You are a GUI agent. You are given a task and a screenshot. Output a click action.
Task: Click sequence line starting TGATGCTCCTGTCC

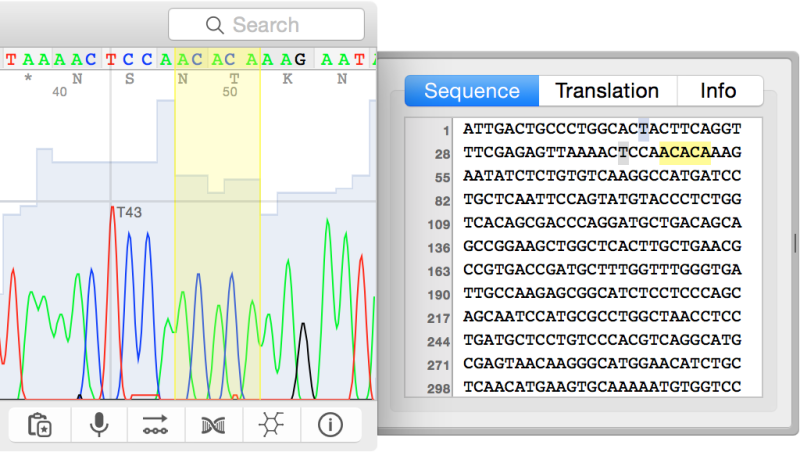602,340
